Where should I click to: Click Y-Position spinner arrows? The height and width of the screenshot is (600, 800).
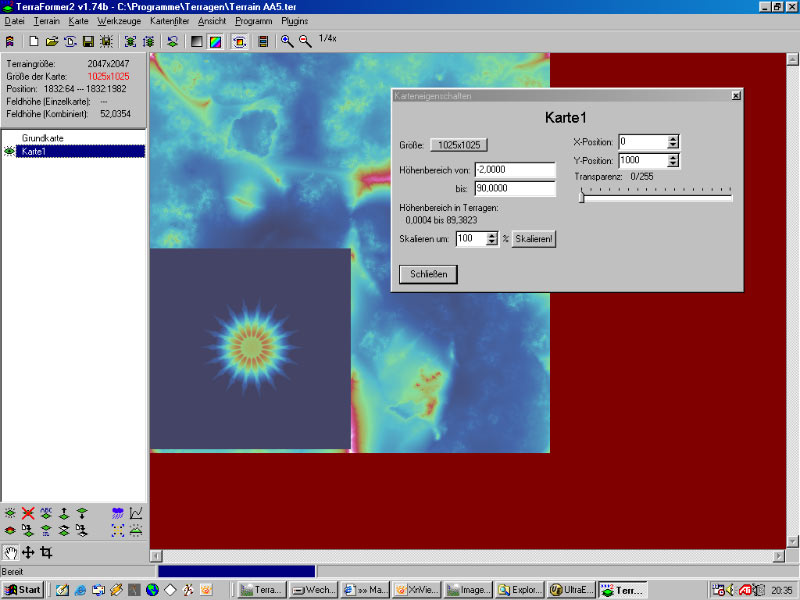673,160
